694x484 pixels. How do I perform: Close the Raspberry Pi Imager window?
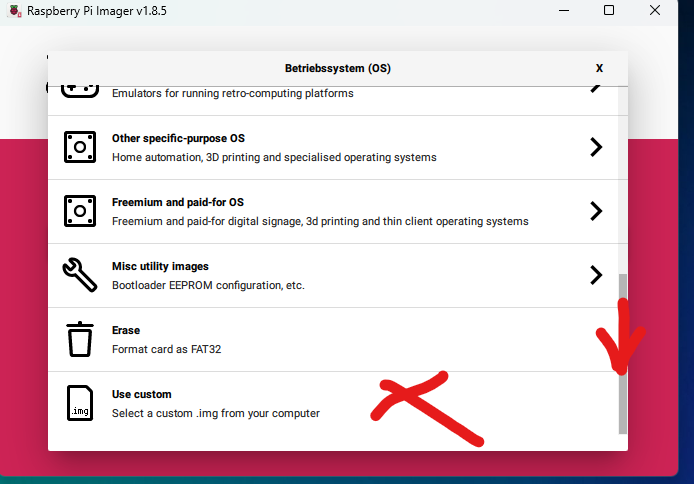tap(655, 10)
